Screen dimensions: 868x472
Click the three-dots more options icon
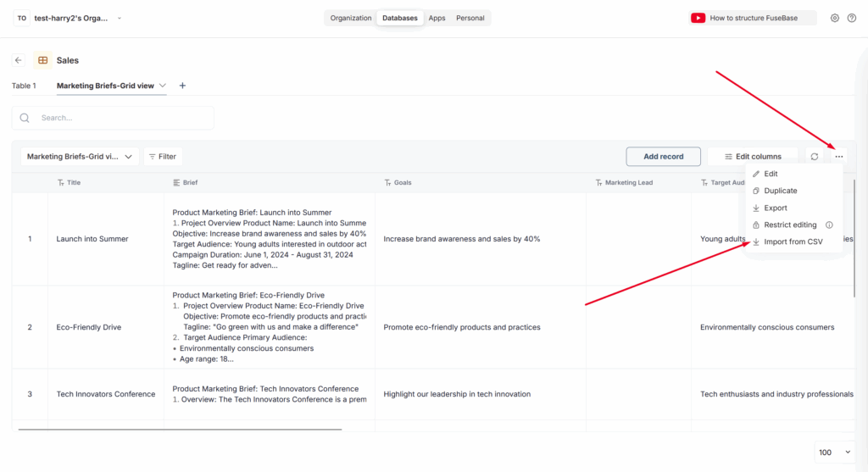click(x=839, y=157)
